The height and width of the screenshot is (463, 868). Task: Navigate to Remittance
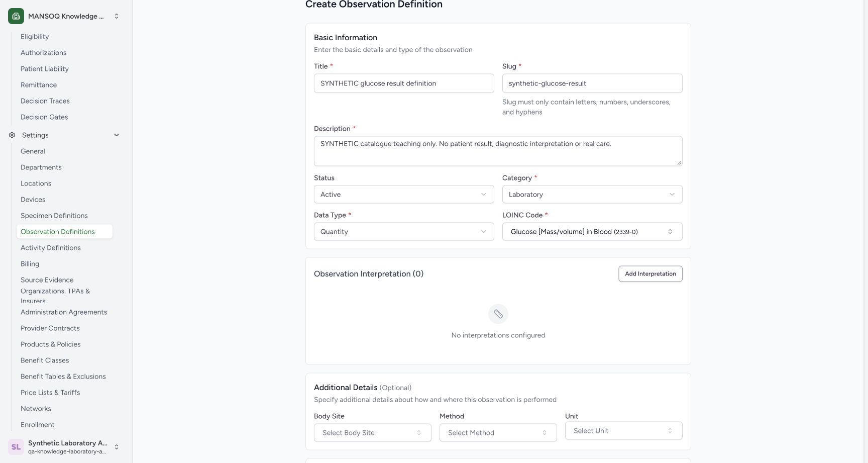coord(39,85)
